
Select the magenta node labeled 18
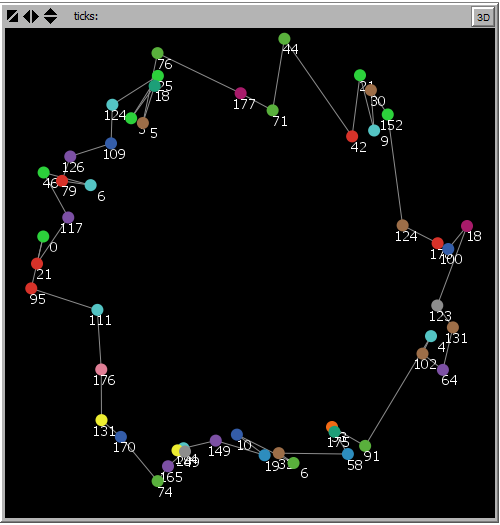tap(467, 226)
